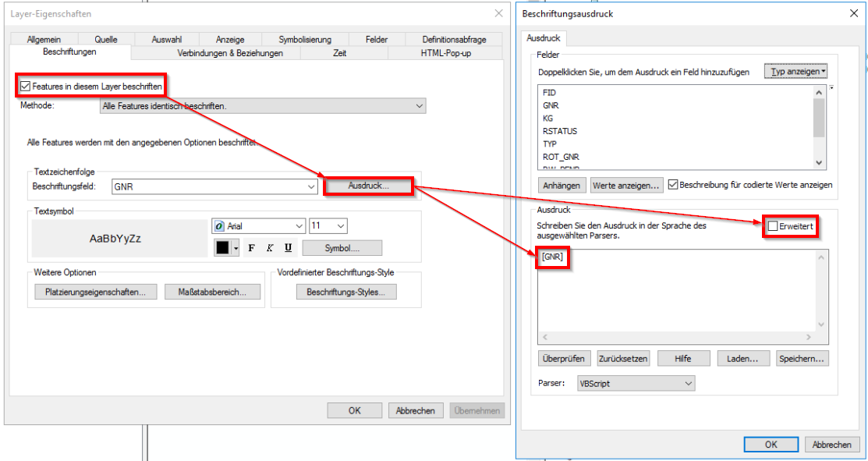Image resolution: width=868 pixels, height=461 pixels.
Task: Disable 'Beschreibung für codierte Werte anzeigen'
Action: (672, 185)
